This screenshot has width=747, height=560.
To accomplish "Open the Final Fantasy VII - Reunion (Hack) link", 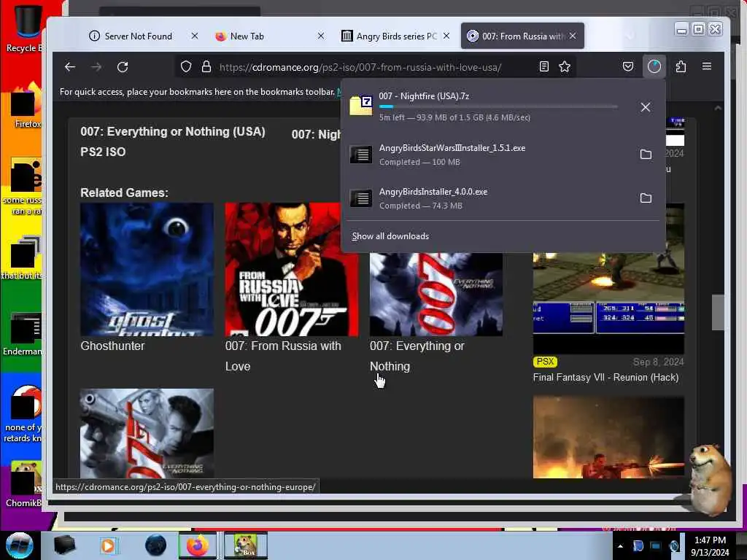I will point(605,377).
